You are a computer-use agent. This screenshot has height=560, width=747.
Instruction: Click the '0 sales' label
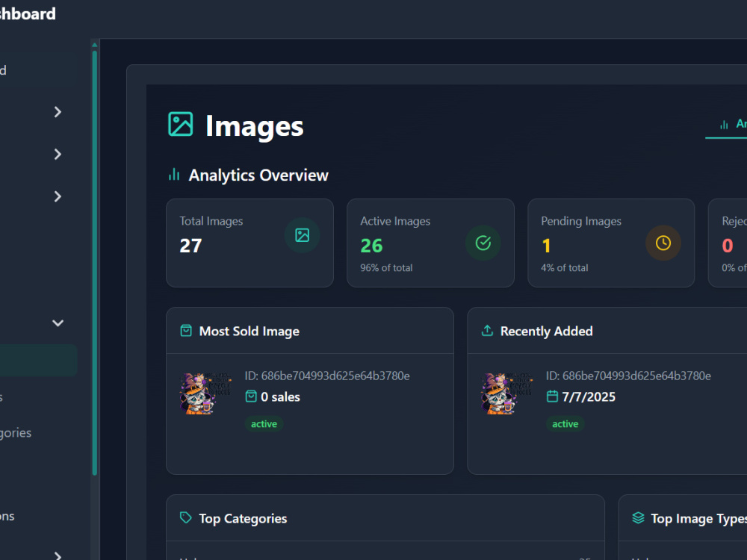pyautogui.click(x=281, y=396)
